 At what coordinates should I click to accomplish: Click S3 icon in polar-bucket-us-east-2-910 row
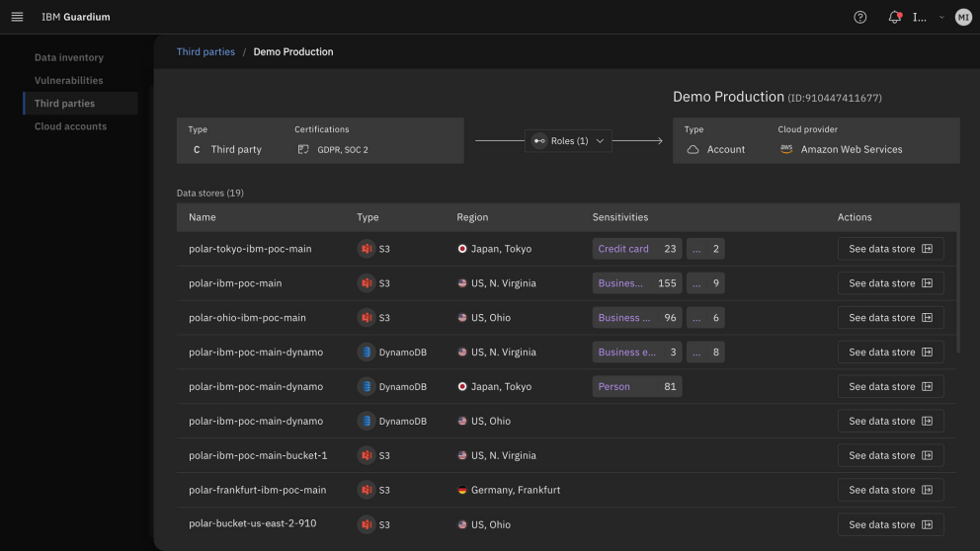point(367,524)
